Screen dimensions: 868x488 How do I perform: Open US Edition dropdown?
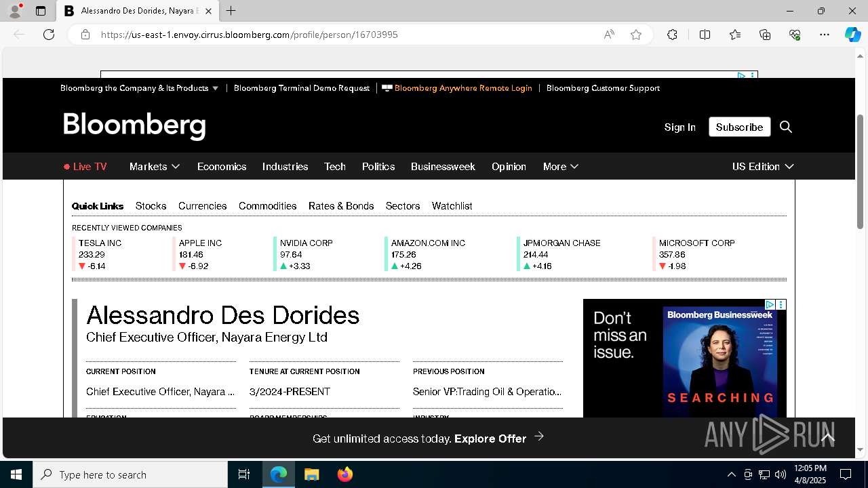click(763, 167)
